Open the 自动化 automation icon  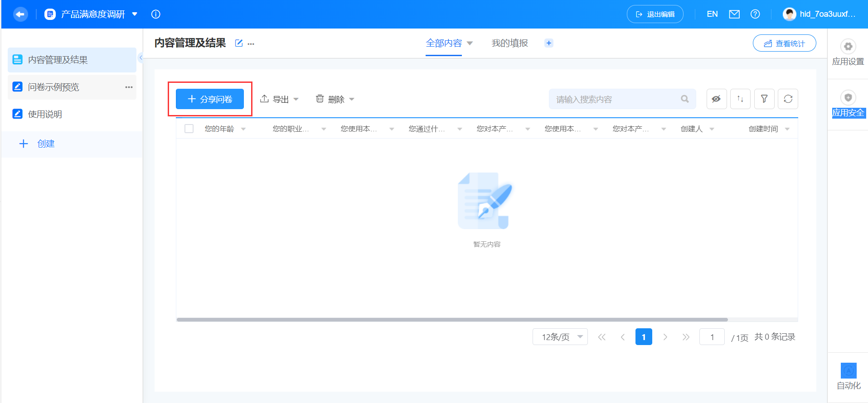click(849, 370)
